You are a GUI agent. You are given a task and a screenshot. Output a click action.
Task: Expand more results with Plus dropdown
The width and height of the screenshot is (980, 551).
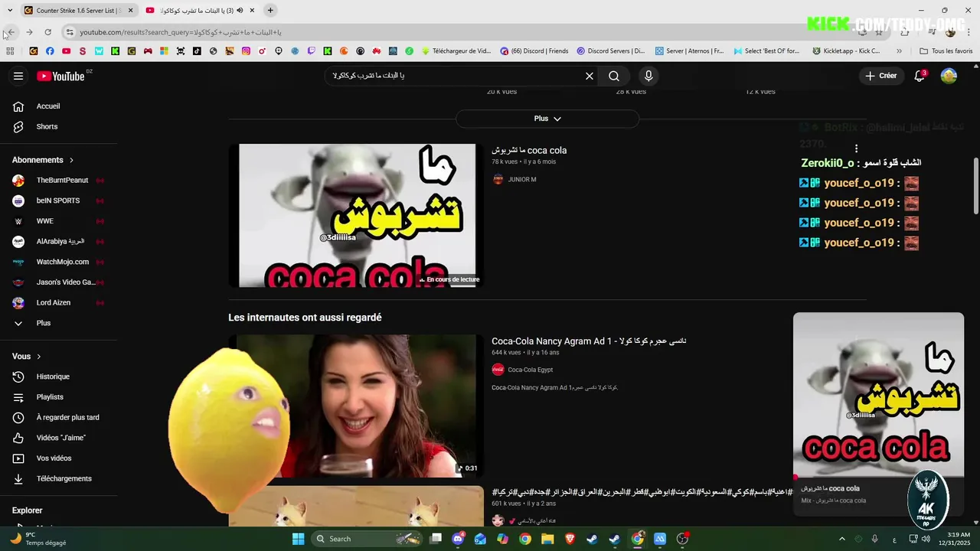tap(547, 119)
